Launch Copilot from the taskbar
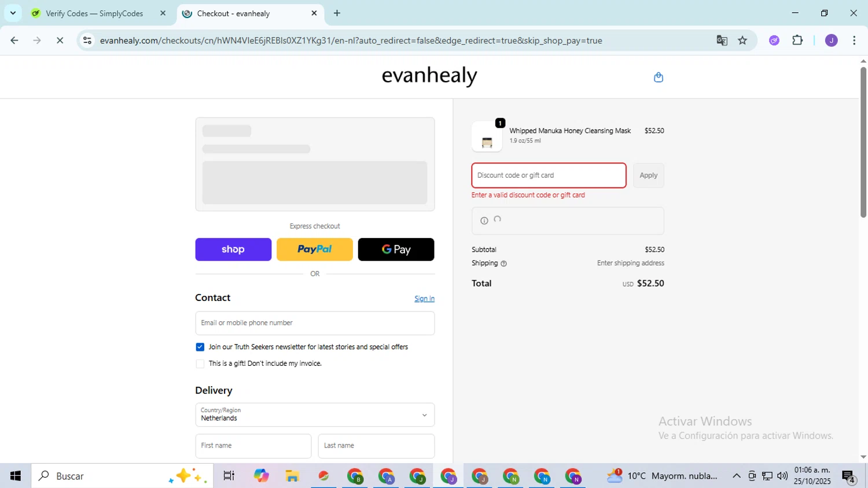 click(x=261, y=476)
